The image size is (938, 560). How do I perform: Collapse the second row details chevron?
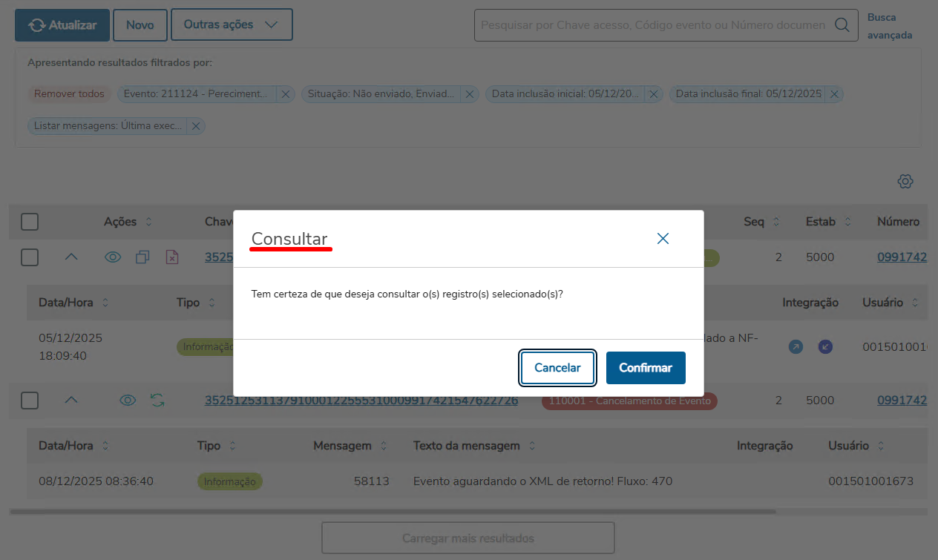(70, 400)
